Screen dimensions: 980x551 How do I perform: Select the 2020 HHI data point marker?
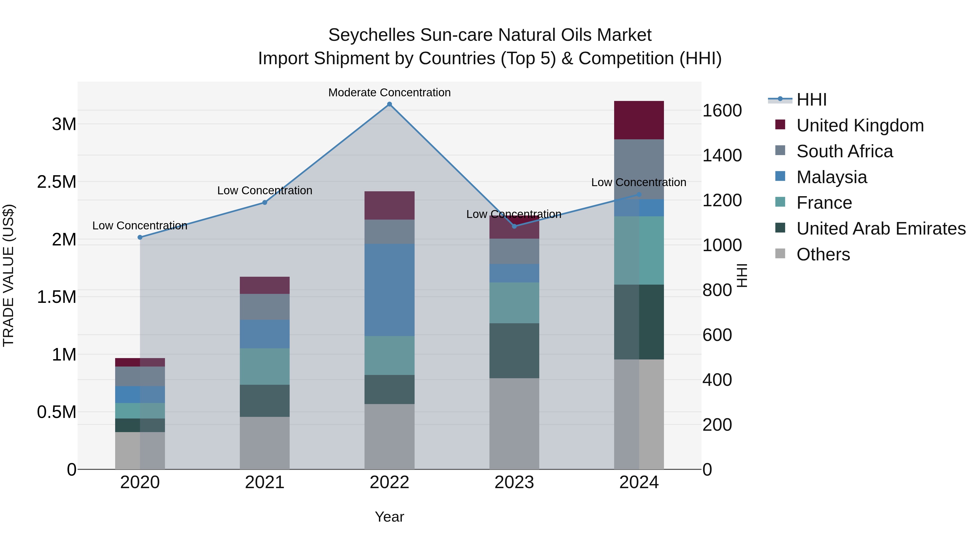click(x=140, y=237)
